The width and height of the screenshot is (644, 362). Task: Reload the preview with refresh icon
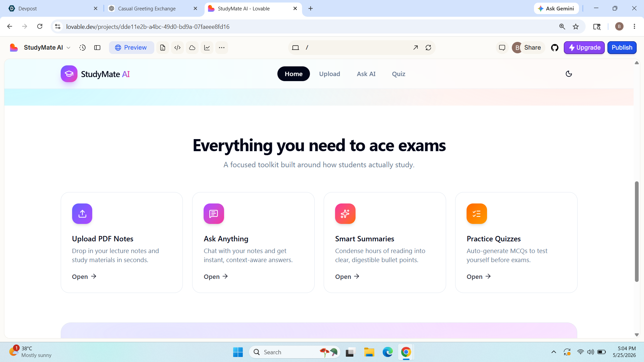pos(428,48)
